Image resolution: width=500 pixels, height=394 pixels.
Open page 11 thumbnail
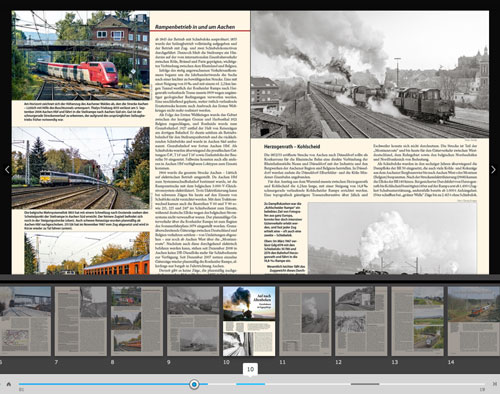[x=305, y=321]
